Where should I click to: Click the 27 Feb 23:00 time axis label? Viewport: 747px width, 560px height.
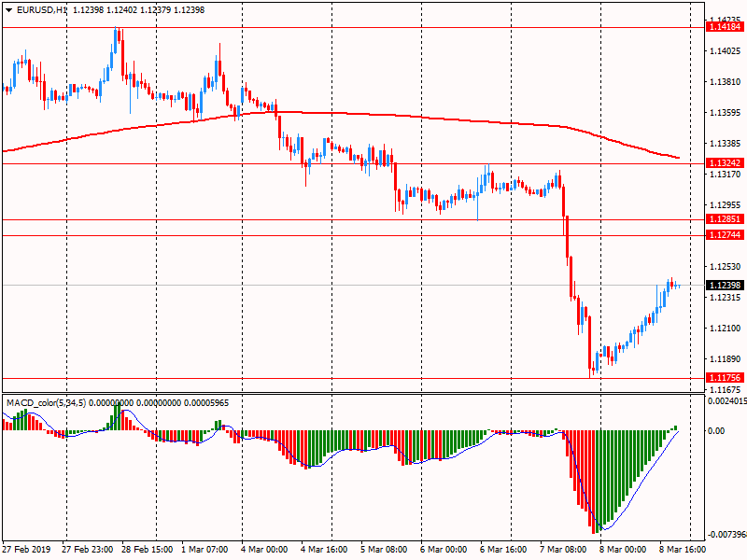(88, 550)
